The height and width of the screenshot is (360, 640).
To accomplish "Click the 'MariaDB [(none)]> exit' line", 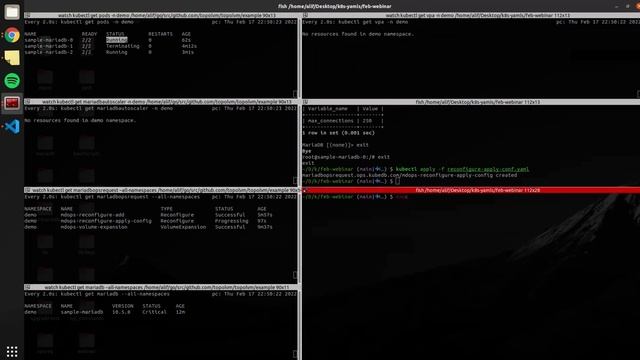I will (335, 145).
